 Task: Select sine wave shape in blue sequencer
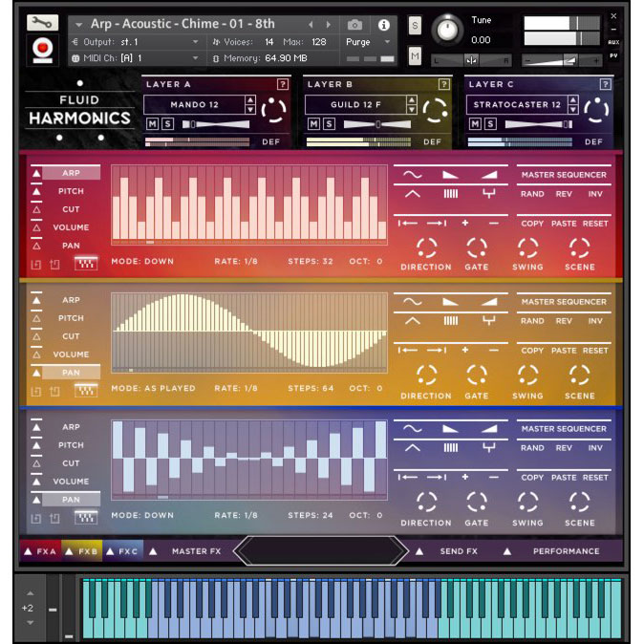pyautogui.click(x=413, y=429)
